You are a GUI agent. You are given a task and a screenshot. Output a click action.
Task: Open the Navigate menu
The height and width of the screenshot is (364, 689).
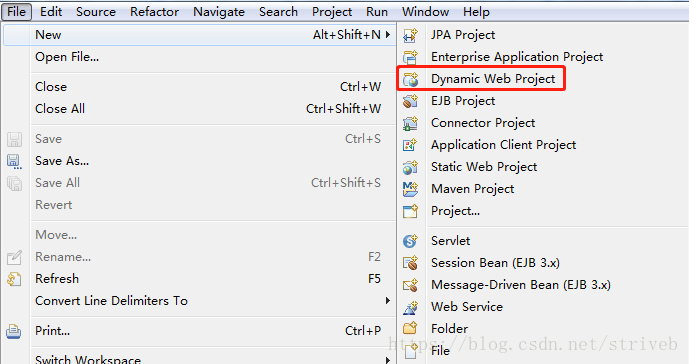pos(219,12)
